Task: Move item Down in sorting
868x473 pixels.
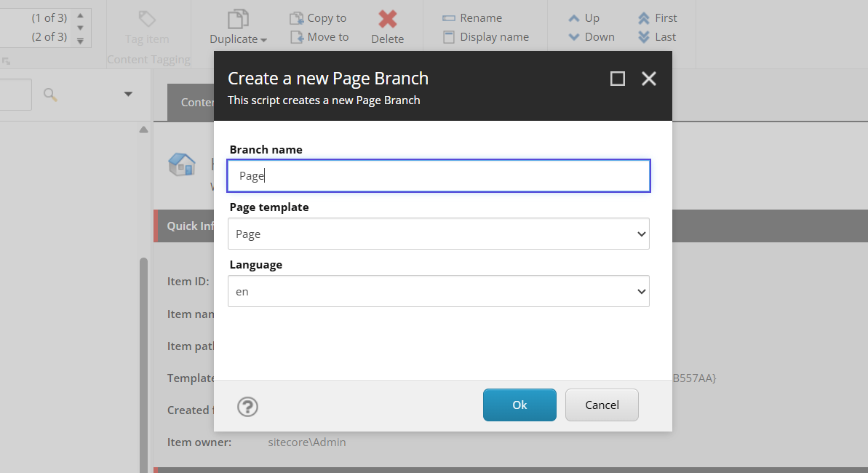Action: (591, 37)
